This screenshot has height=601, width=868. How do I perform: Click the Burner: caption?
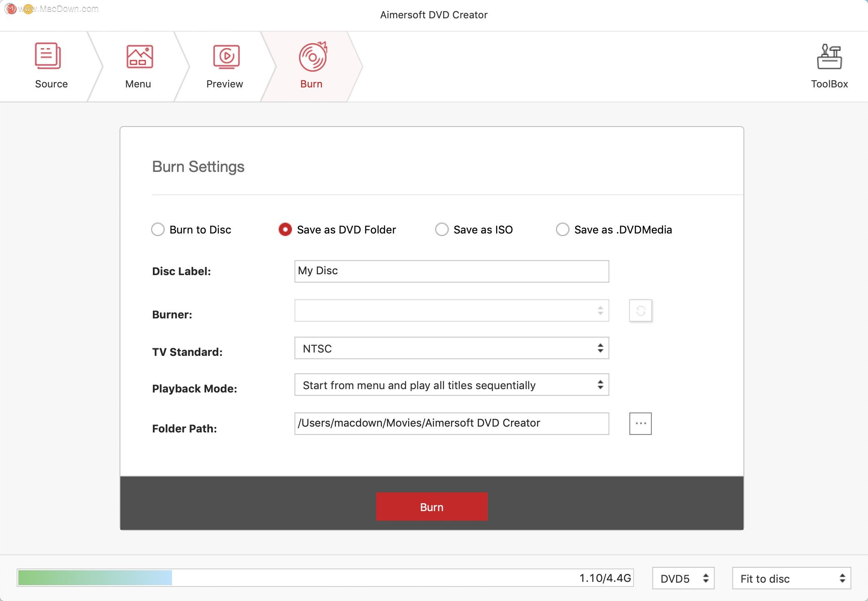coord(172,315)
